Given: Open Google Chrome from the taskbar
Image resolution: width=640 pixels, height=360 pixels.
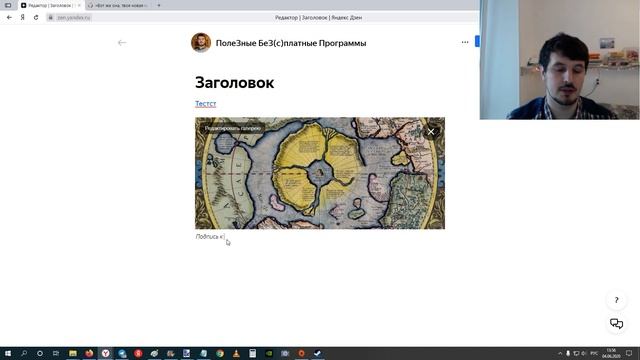Looking at the screenshot, I should pos(220,353).
